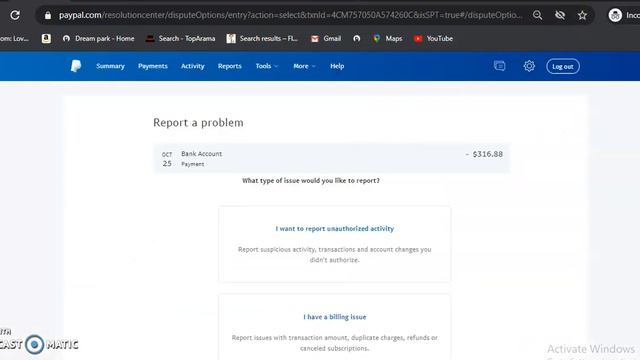Click the PayPal logo

tap(76, 66)
